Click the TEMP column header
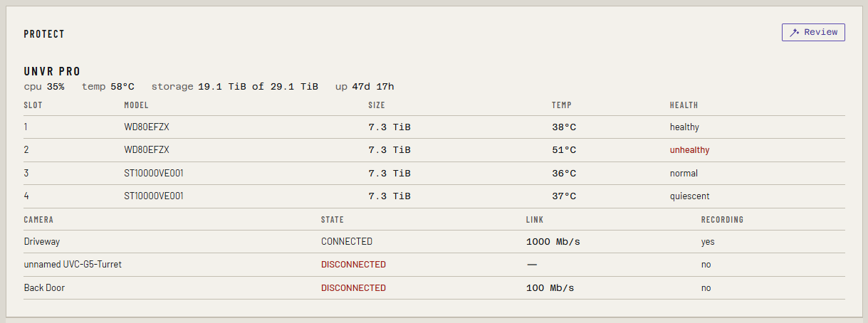The image size is (868, 323). [561, 105]
